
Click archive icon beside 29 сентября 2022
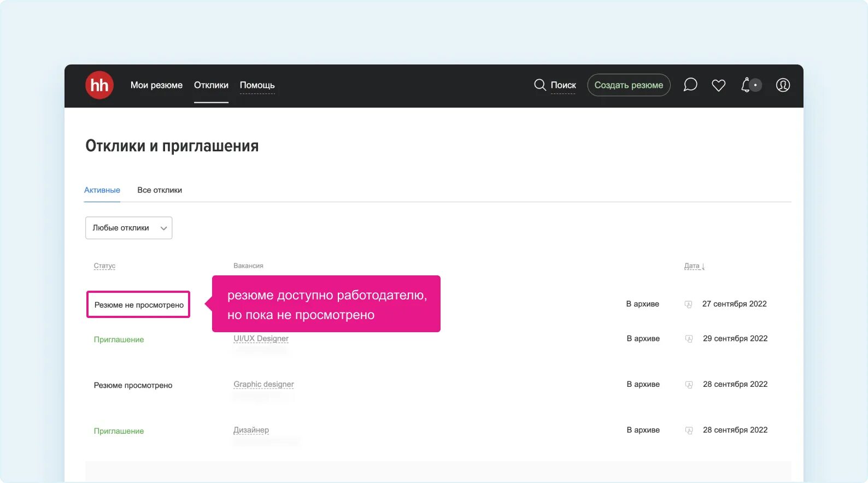pos(689,339)
